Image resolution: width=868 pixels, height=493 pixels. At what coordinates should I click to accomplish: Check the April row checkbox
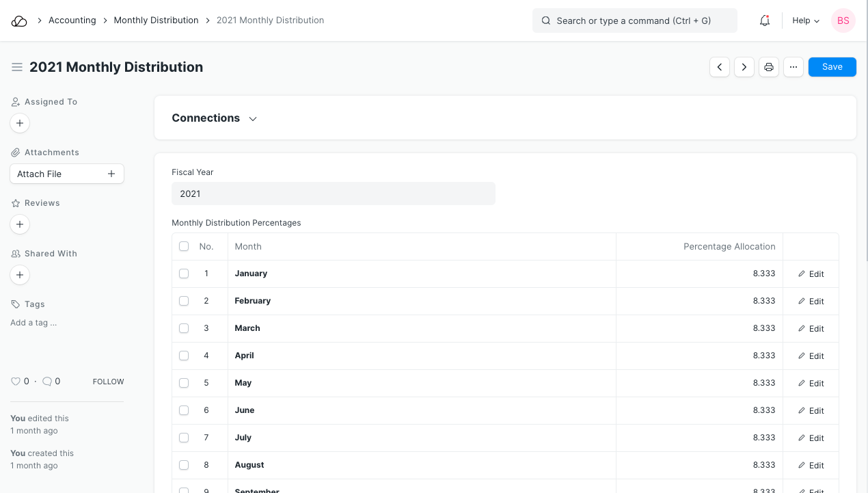[184, 356]
